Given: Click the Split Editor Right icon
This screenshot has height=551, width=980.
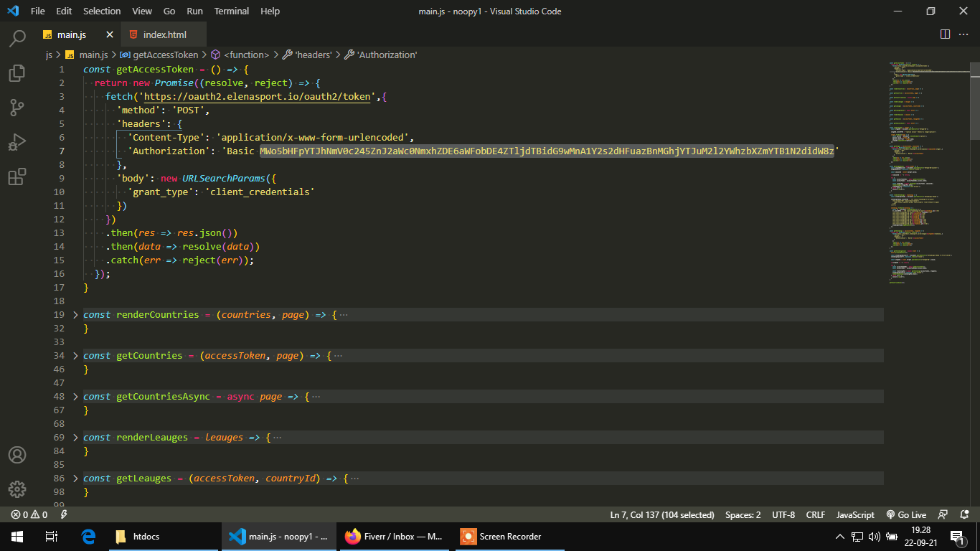Looking at the screenshot, I should click(x=945, y=34).
